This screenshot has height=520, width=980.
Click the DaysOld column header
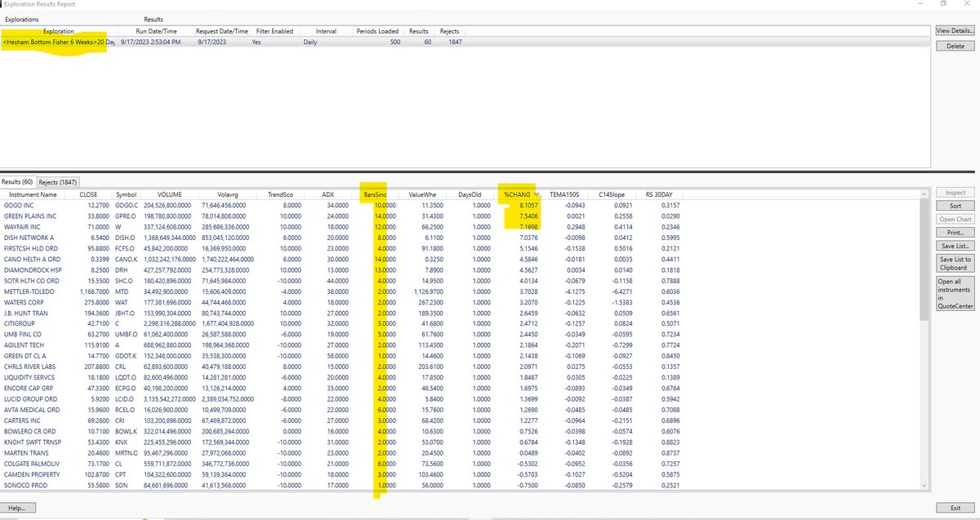[x=470, y=194]
